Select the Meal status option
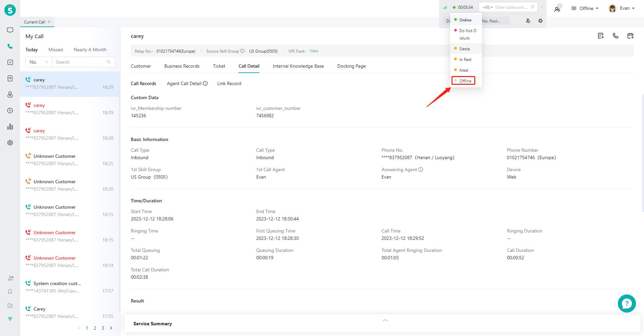644x336 pixels. [x=466, y=70]
